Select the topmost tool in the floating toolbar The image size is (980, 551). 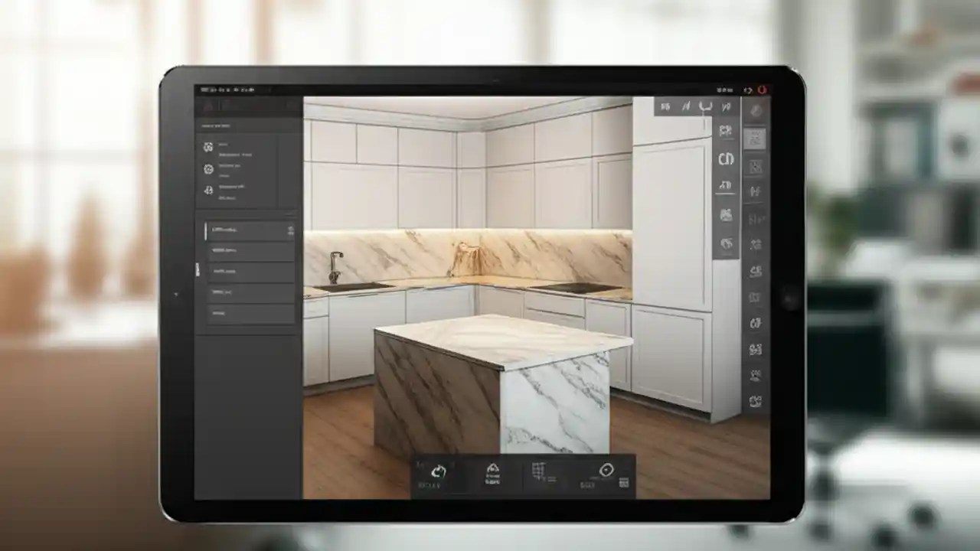[x=725, y=108]
